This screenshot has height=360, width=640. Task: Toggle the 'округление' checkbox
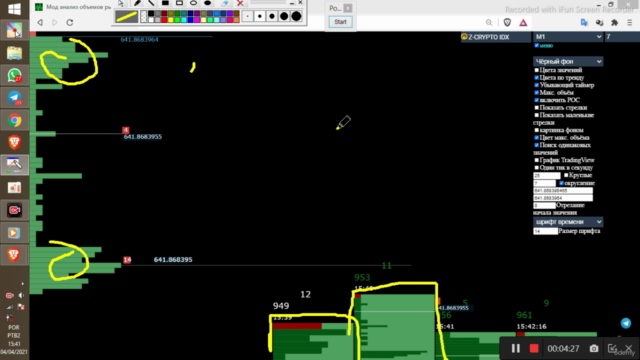click(x=562, y=183)
